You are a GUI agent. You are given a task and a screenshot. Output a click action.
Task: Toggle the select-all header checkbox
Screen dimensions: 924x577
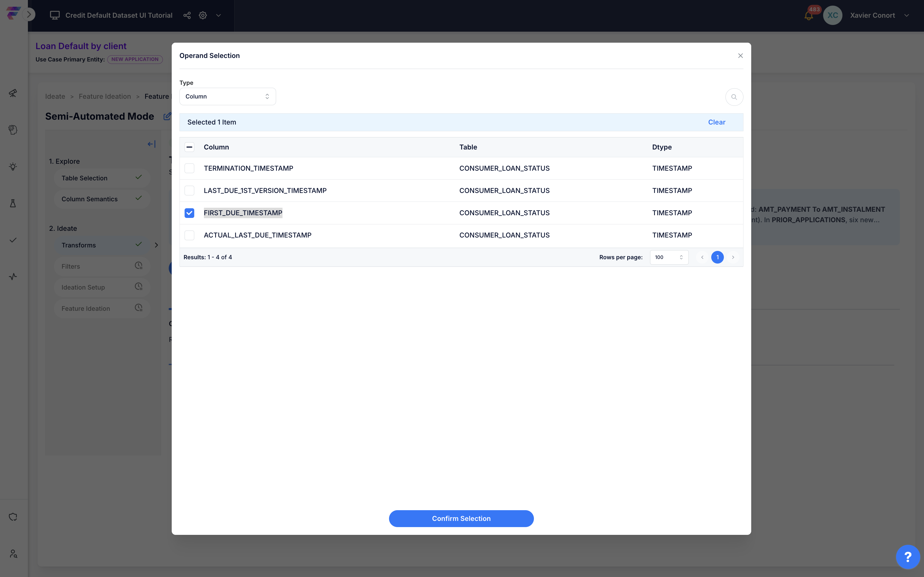point(189,147)
